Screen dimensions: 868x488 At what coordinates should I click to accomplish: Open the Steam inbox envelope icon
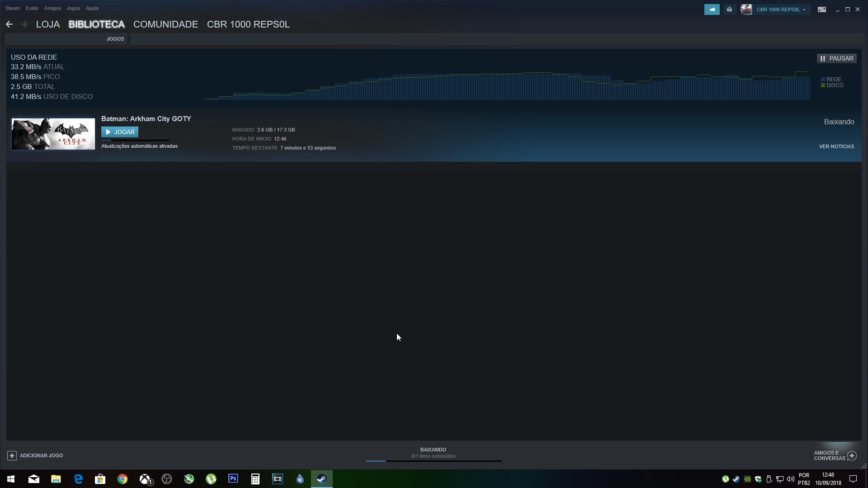(x=729, y=9)
